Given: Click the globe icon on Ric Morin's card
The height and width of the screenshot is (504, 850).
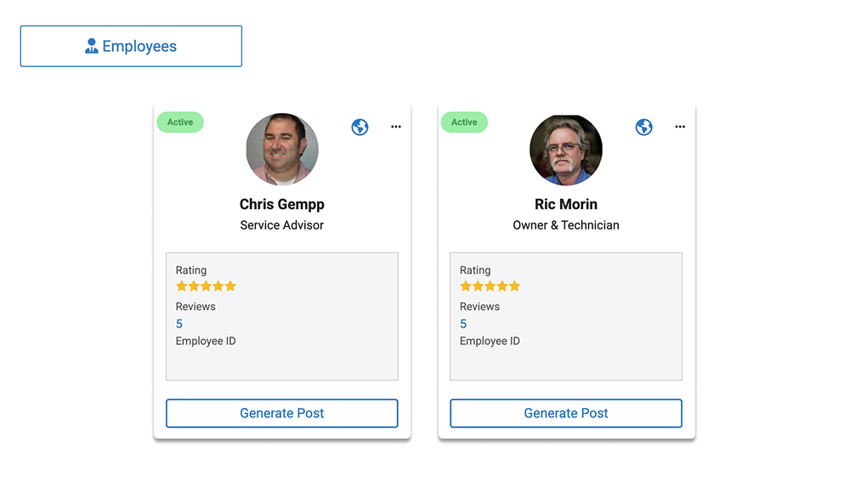Looking at the screenshot, I should [644, 127].
